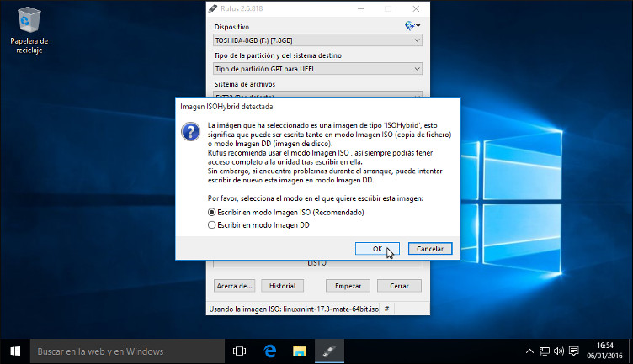Expand the GPT para UEFI partition dropdown

tap(317, 69)
